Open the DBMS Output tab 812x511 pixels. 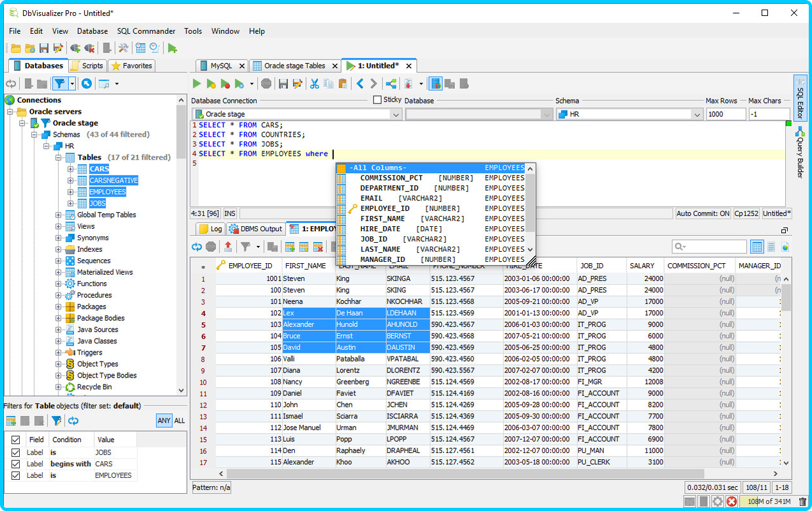[255, 229]
